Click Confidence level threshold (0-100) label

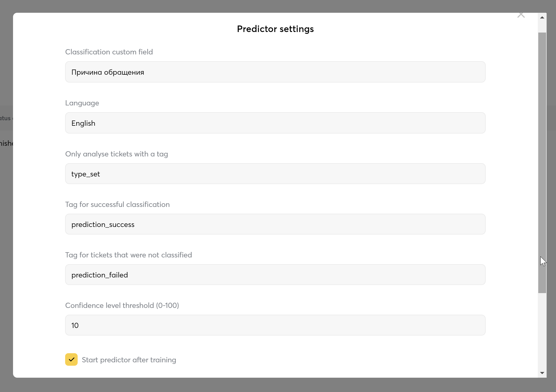point(122,305)
